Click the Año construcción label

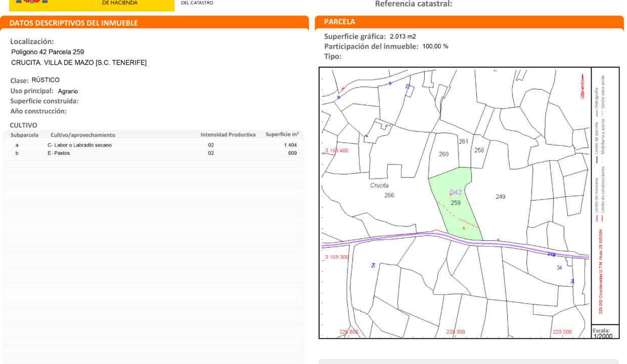tap(38, 111)
